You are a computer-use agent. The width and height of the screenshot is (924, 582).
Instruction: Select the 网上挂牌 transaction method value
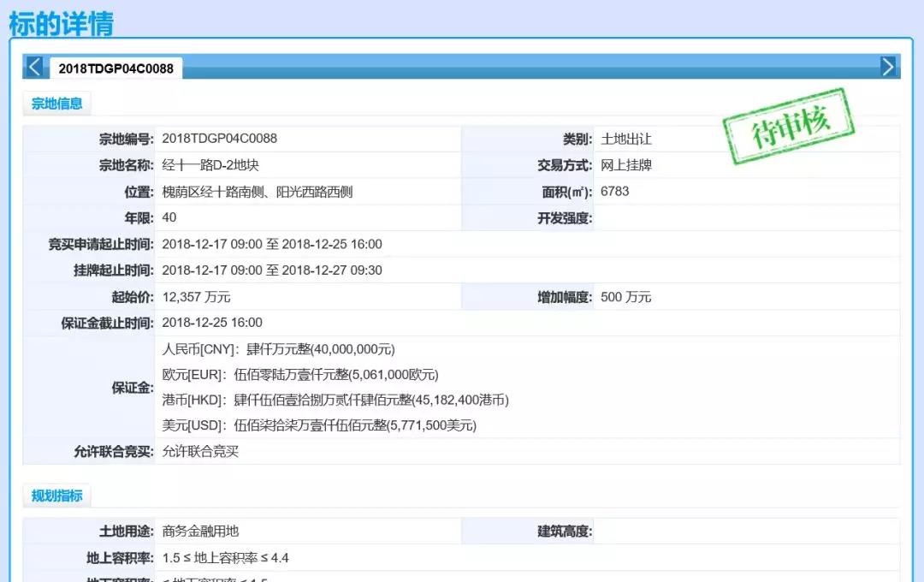(x=626, y=165)
